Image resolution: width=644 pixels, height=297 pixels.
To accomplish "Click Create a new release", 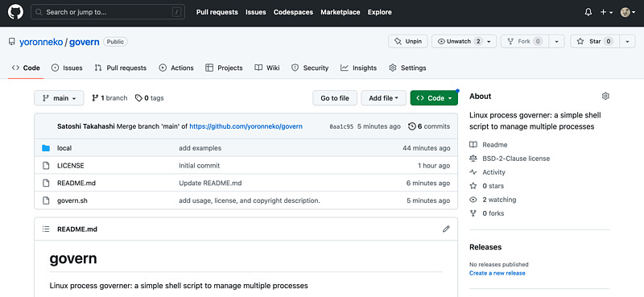I will pyautogui.click(x=497, y=273).
